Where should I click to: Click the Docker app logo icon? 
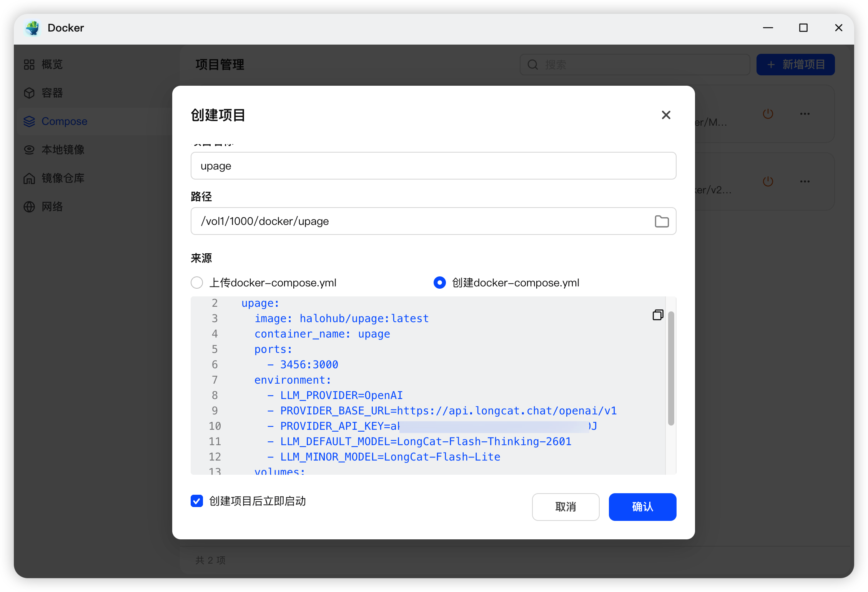pos(33,28)
